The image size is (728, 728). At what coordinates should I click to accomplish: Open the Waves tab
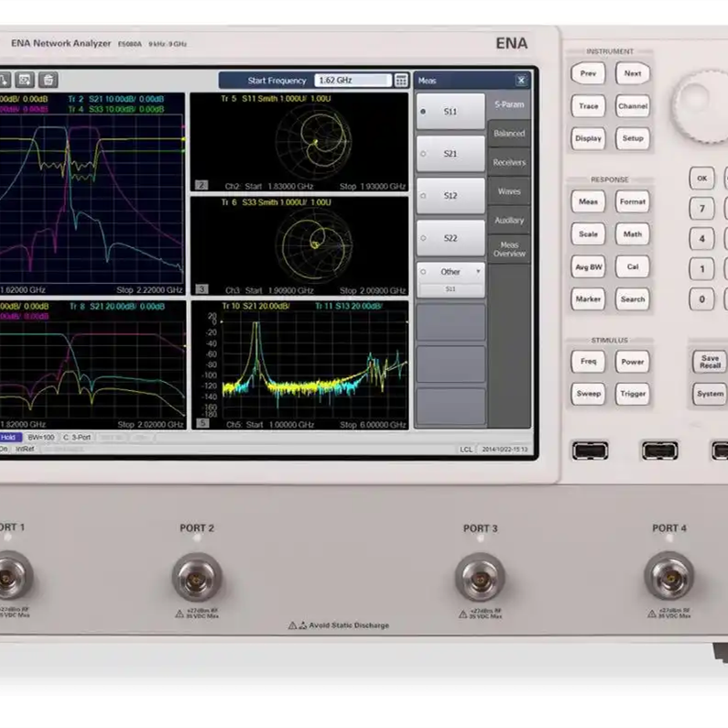point(509,191)
